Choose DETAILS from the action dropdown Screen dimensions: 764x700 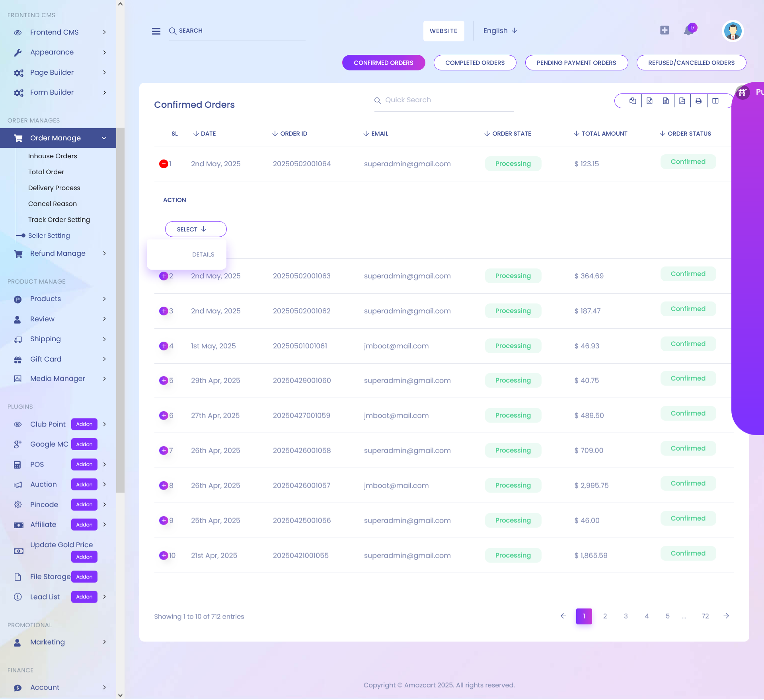[x=203, y=255]
